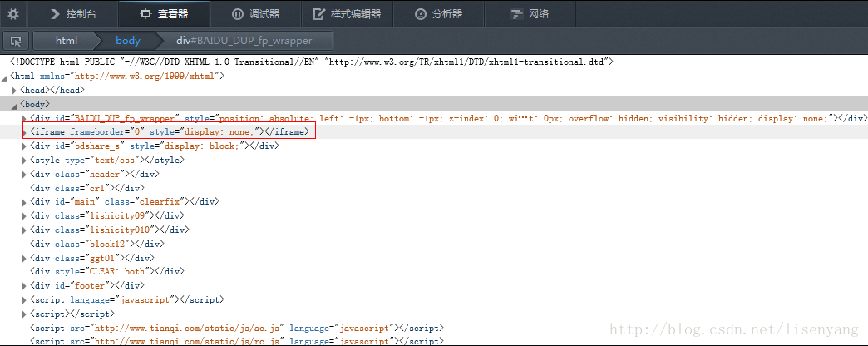Select the div class header row
The height and width of the screenshot is (346, 868).
pyautogui.click(x=95, y=175)
